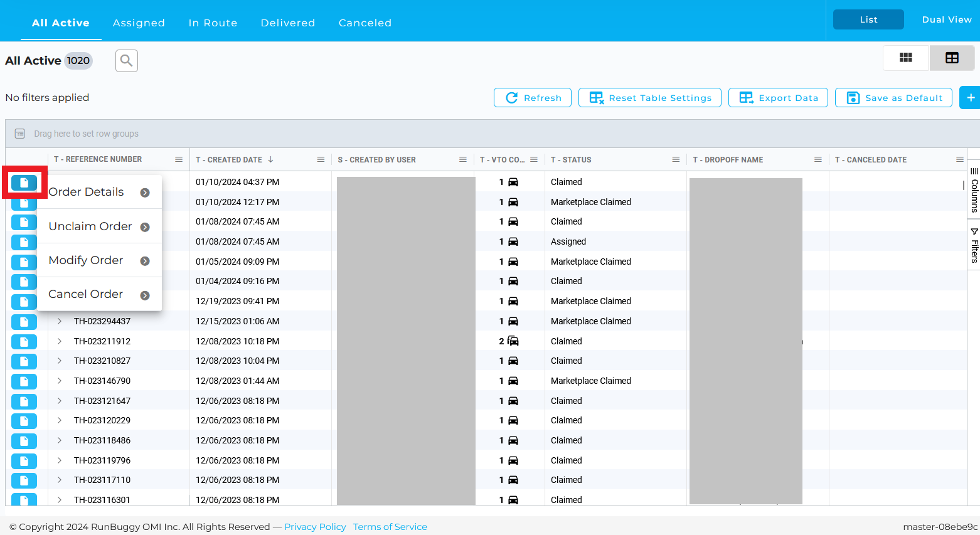Image resolution: width=980 pixels, height=535 pixels.
Task: Sort by T - Status header
Action: pyautogui.click(x=571, y=160)
